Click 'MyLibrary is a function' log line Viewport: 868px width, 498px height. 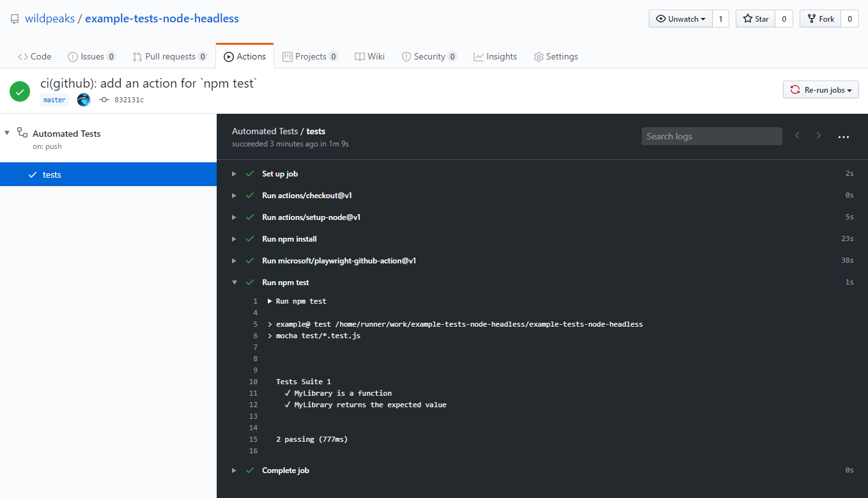point(343,393)
